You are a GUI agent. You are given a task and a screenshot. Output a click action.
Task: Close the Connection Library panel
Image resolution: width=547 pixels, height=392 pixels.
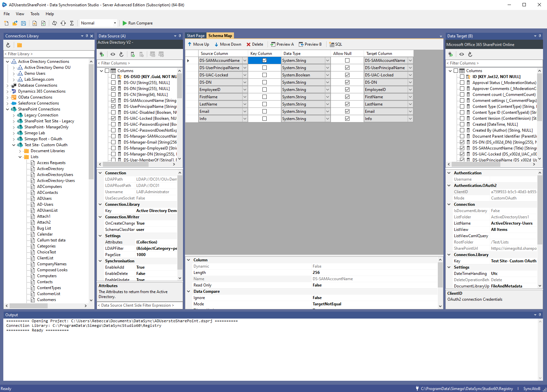tap(92, 36)
